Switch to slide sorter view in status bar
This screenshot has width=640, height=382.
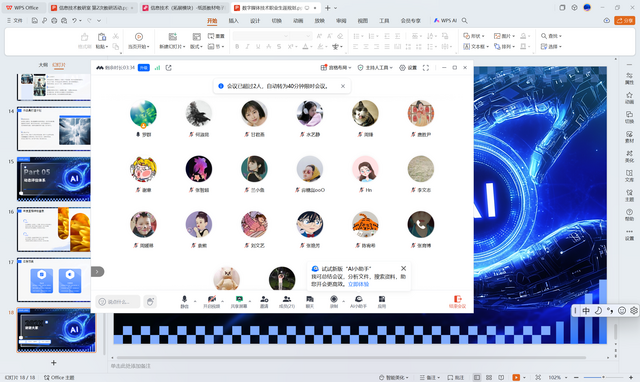[x=489, y=378]
